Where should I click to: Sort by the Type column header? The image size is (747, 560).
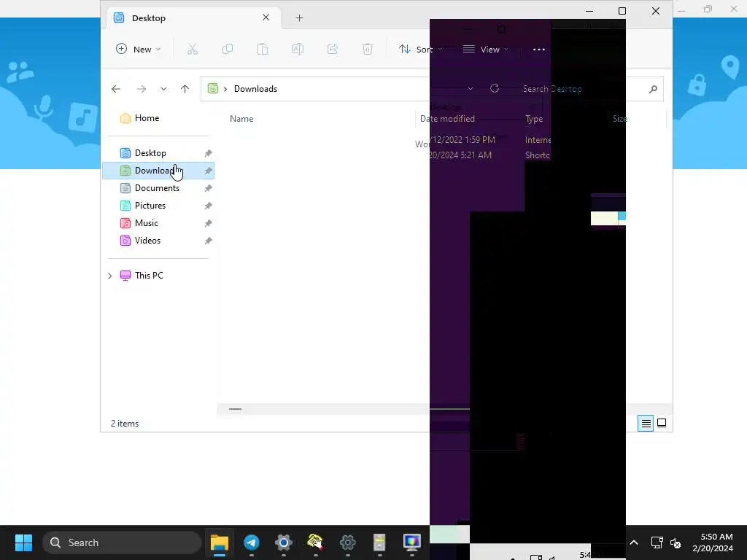click(x=534, y=119)
